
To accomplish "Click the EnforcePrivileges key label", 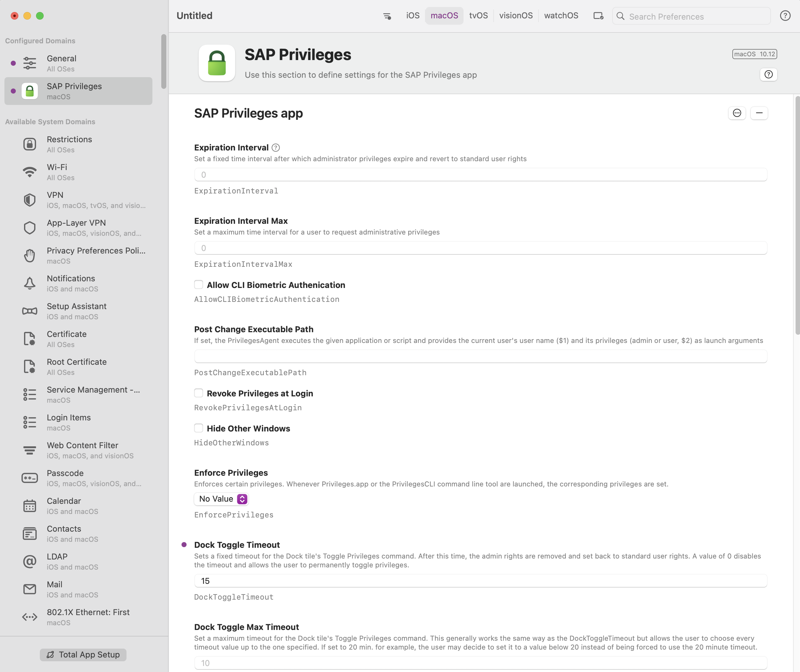I will (x=234, y=515).
